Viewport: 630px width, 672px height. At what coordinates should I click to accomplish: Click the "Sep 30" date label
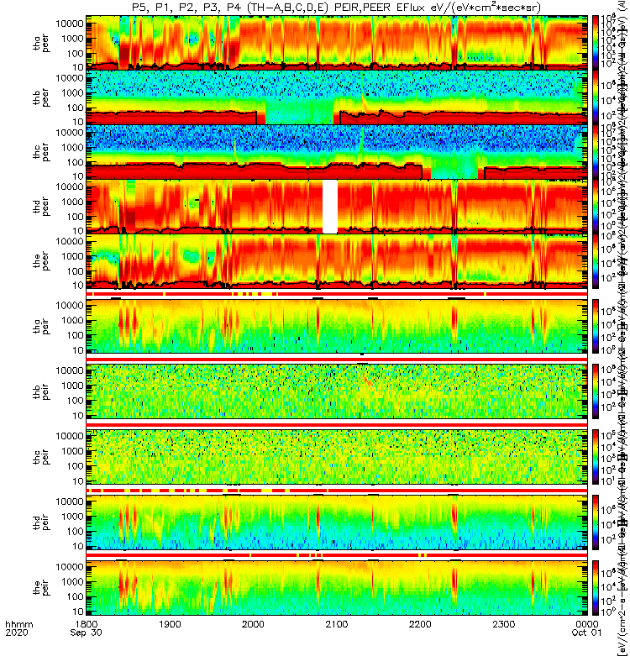click(x=87, y=633)
